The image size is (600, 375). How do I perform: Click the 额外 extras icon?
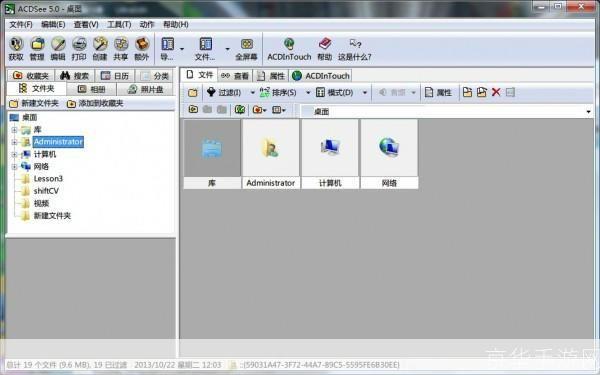coord(142,49)
